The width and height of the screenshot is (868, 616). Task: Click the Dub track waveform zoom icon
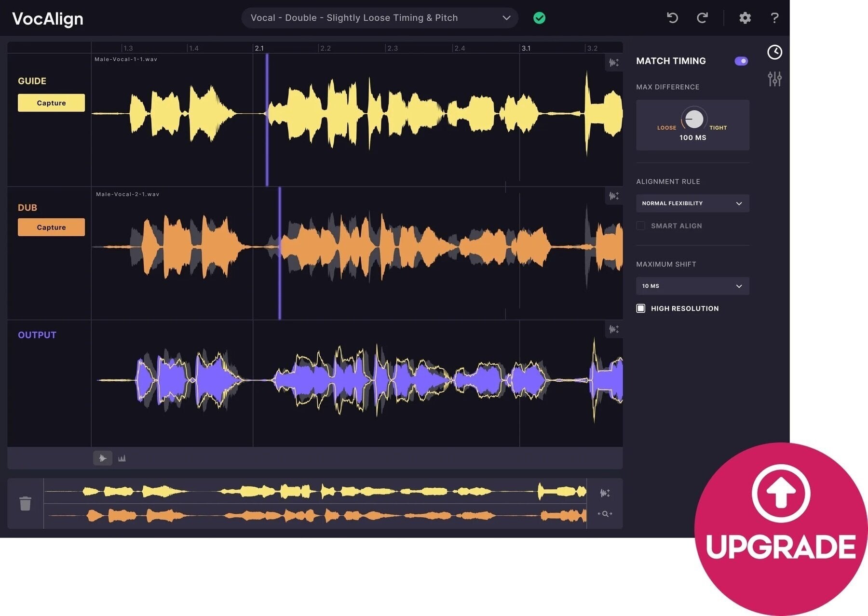613,196
